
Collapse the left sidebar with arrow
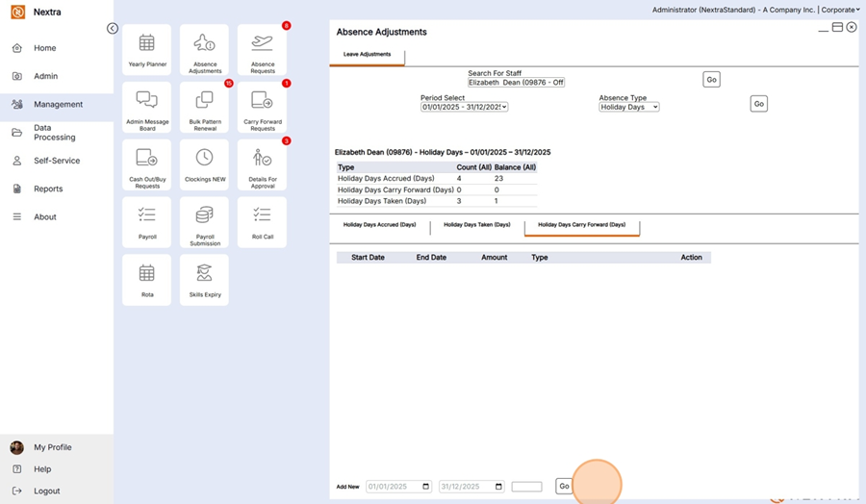[113, 29]
